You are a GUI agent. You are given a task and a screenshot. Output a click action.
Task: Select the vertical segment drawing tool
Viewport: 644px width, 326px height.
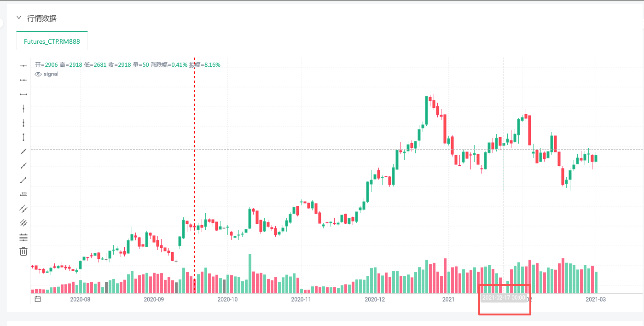[x=23, y=137]
